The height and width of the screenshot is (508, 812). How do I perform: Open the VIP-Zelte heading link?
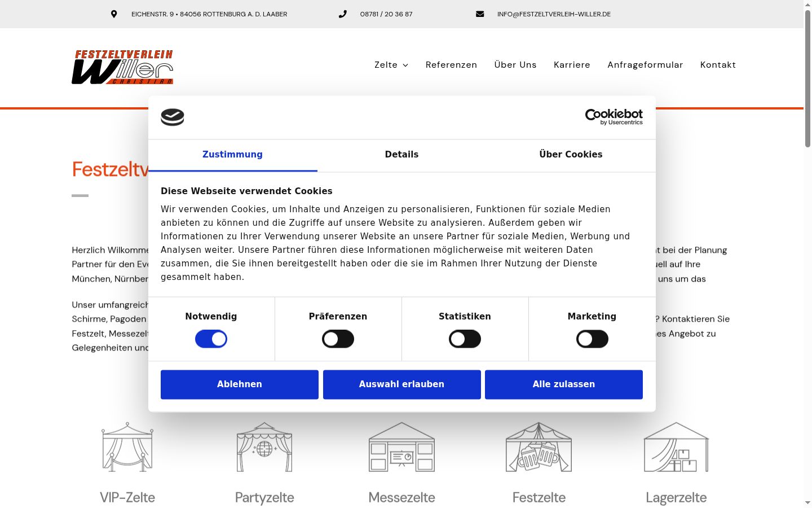point(127,497)
